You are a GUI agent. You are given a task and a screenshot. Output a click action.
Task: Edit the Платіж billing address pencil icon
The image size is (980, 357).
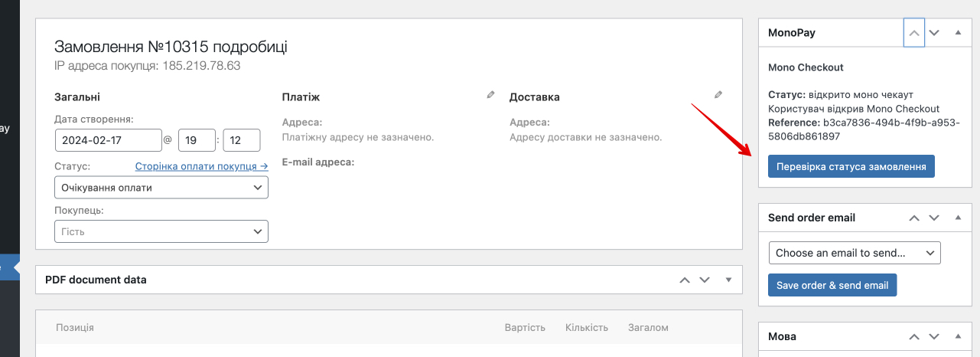coord(490,95)
